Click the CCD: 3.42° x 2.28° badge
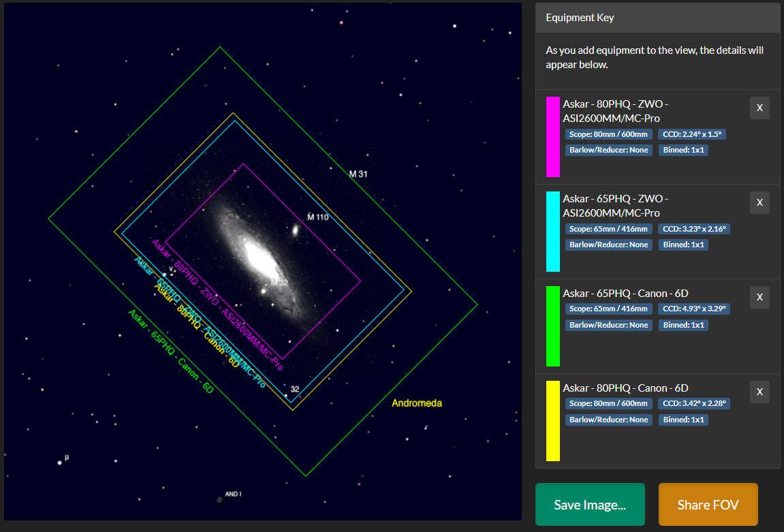This screenshot has width=784, height=532. click(694, 403)
